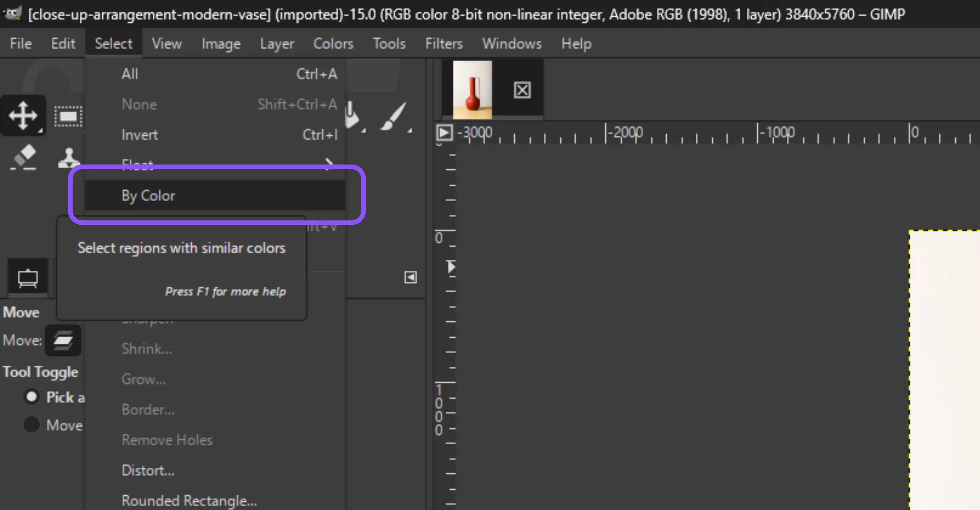
Task: Click the Move layer mode icon
Action: tap(63, 340)
